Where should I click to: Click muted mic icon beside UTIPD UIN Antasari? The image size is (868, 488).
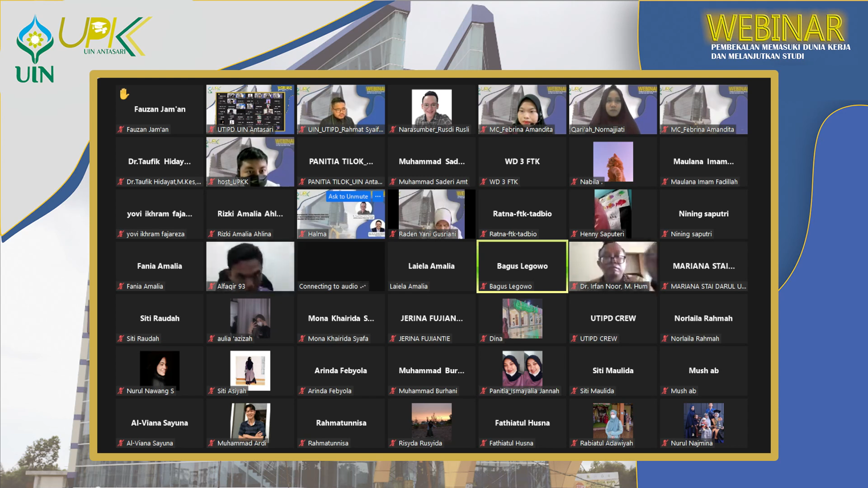[212, 129]
